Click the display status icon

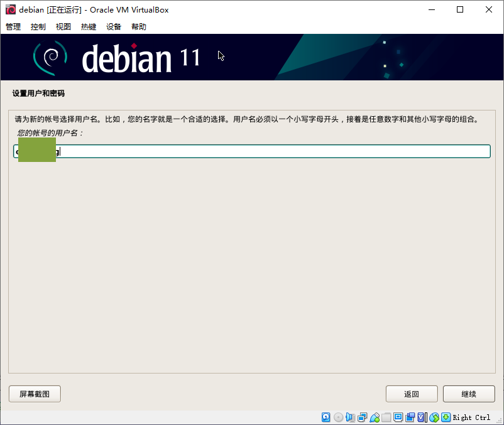click(398, 417)
